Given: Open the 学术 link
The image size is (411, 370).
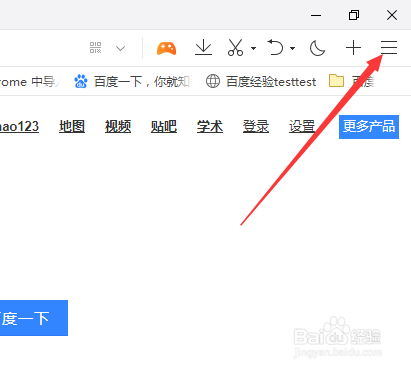Looking at the screenshot, I should (x=210, y=127).
